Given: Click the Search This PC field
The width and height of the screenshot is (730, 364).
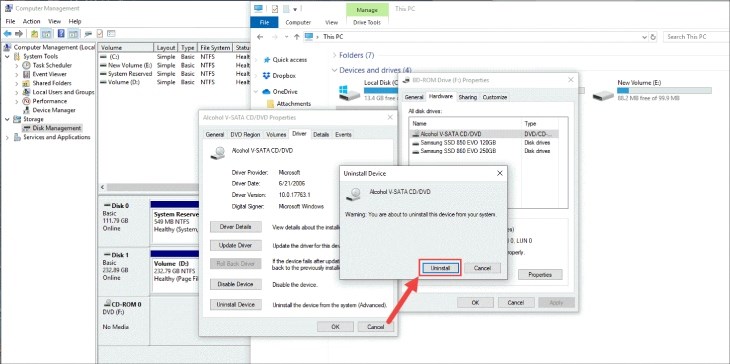Looking at the screenshot, I should [x=695, y=37].
